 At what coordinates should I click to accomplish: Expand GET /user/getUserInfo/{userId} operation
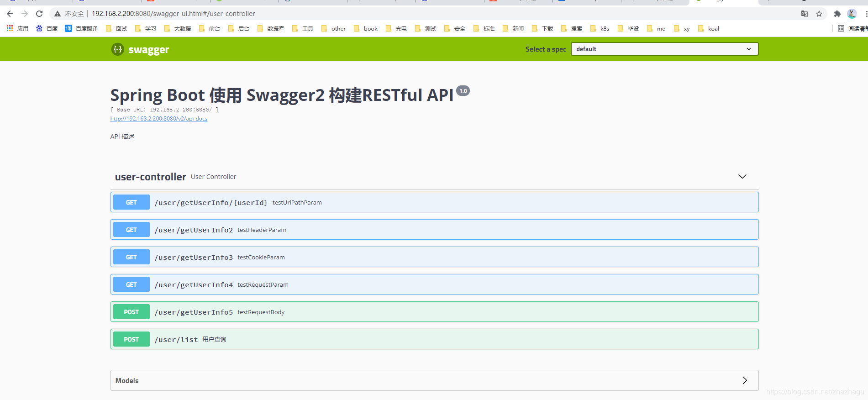tap(435, 202)
